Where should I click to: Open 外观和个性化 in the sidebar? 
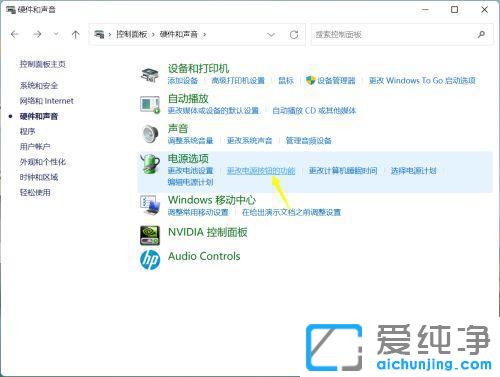point(43,162)
